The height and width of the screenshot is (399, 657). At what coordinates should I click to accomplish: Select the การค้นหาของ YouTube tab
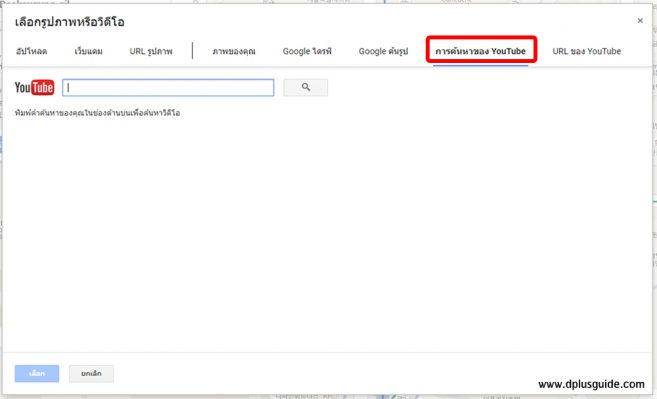point(481,51)
